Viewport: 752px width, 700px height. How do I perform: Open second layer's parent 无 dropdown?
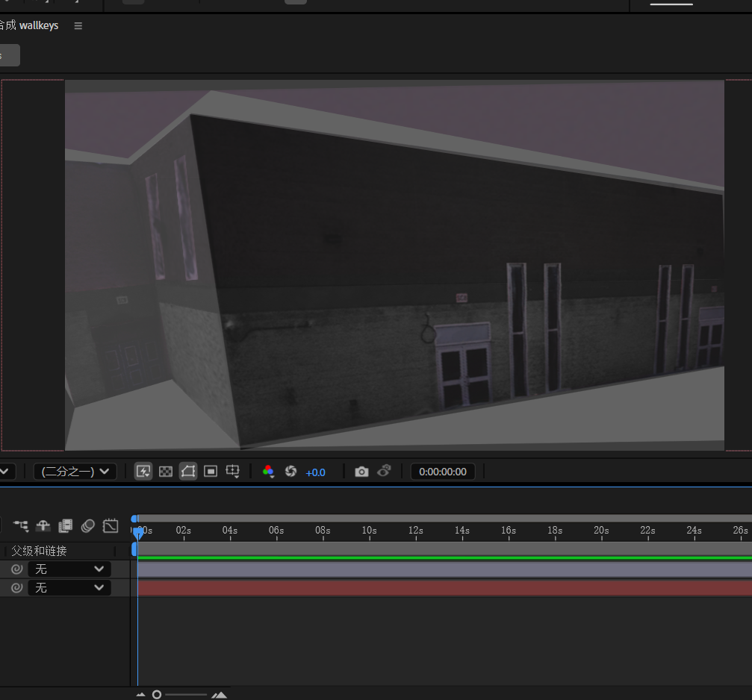tap(69, 588)
